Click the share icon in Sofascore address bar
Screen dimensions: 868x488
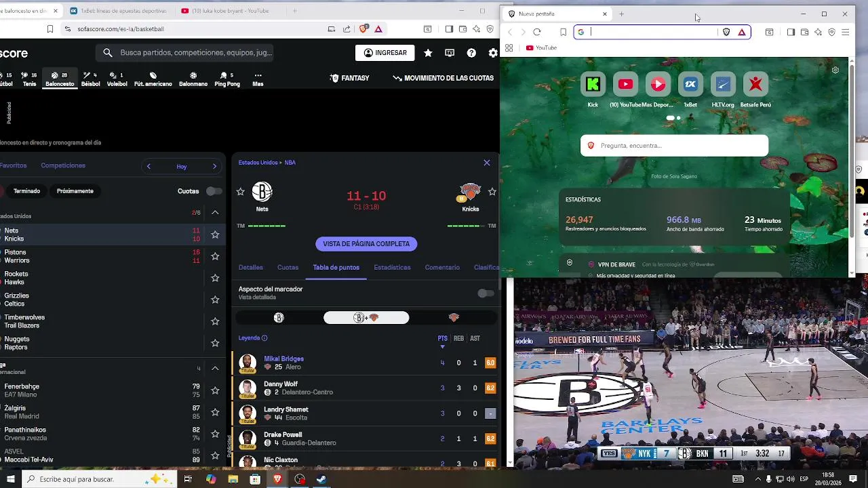click(347, 29)
